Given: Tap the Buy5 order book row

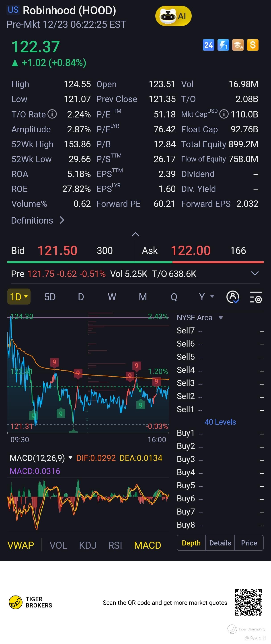Looking at the screenshot, I should [220, 485].
